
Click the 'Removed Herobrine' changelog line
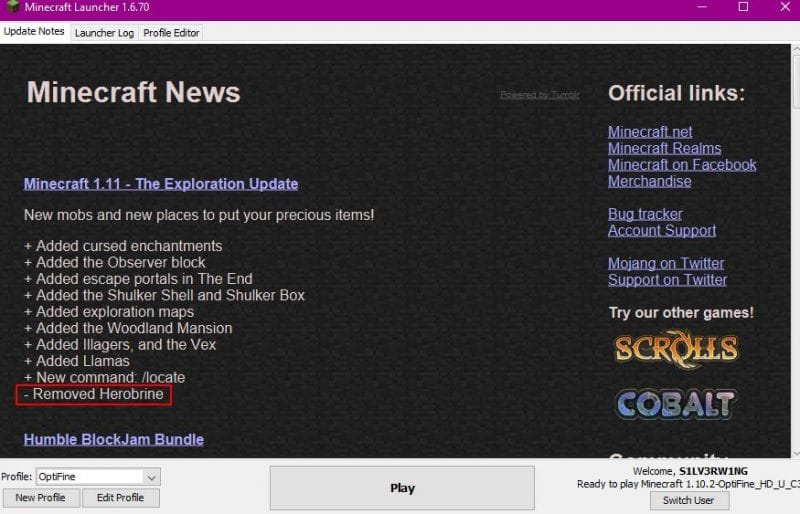point(94,394)
